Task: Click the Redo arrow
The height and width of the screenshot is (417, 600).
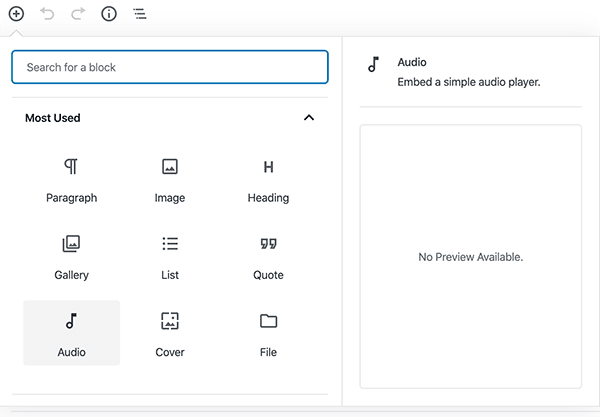Action: pyautogui.click(x=78, y=14)
